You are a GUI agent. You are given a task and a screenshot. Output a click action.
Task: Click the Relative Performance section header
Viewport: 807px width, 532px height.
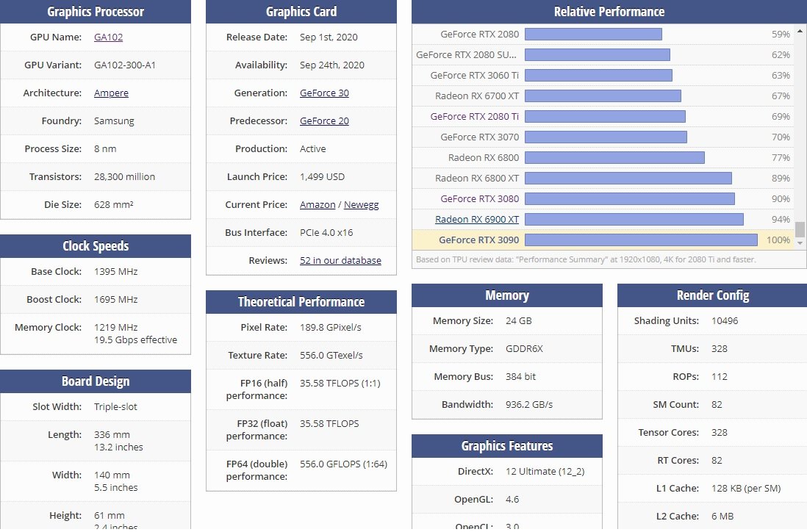[x=609, y=11]
